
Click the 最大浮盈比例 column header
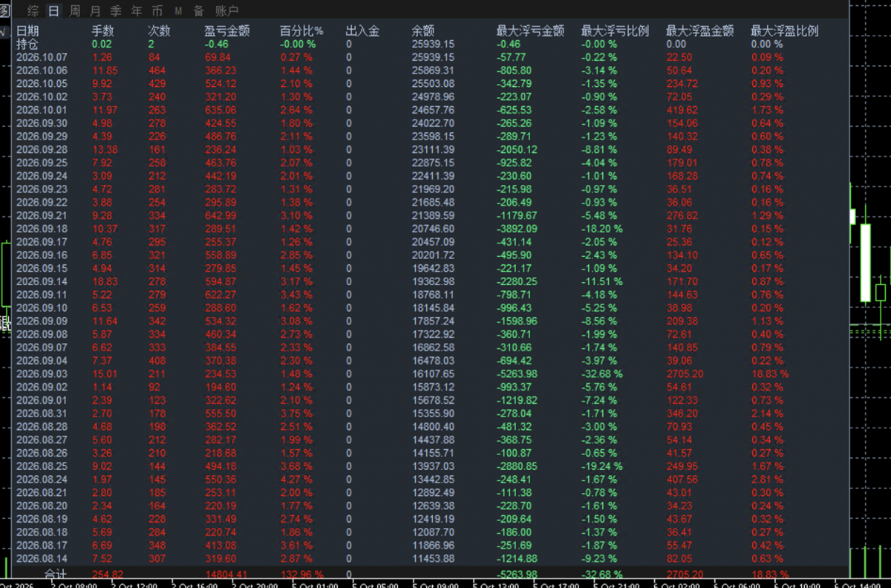[785, 31]
